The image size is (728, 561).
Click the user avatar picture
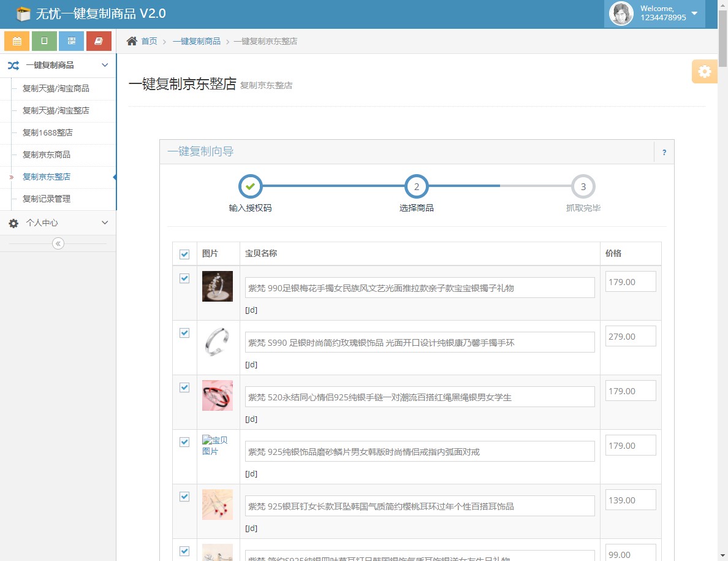point(621,13)
